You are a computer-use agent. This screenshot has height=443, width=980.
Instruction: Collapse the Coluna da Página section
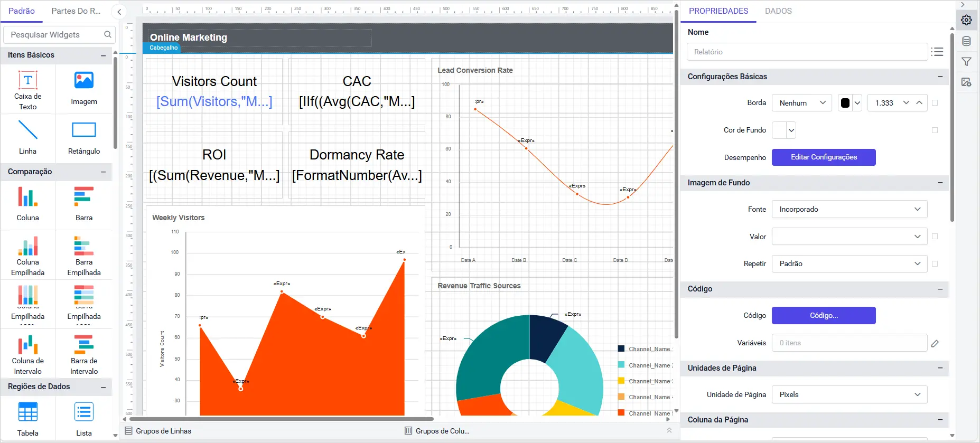coord(940,420)
